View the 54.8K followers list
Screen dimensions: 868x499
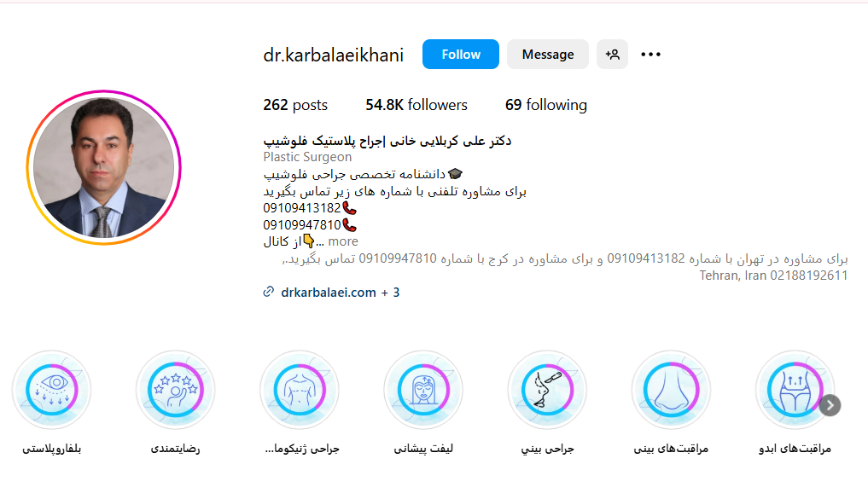click(417, 105)
